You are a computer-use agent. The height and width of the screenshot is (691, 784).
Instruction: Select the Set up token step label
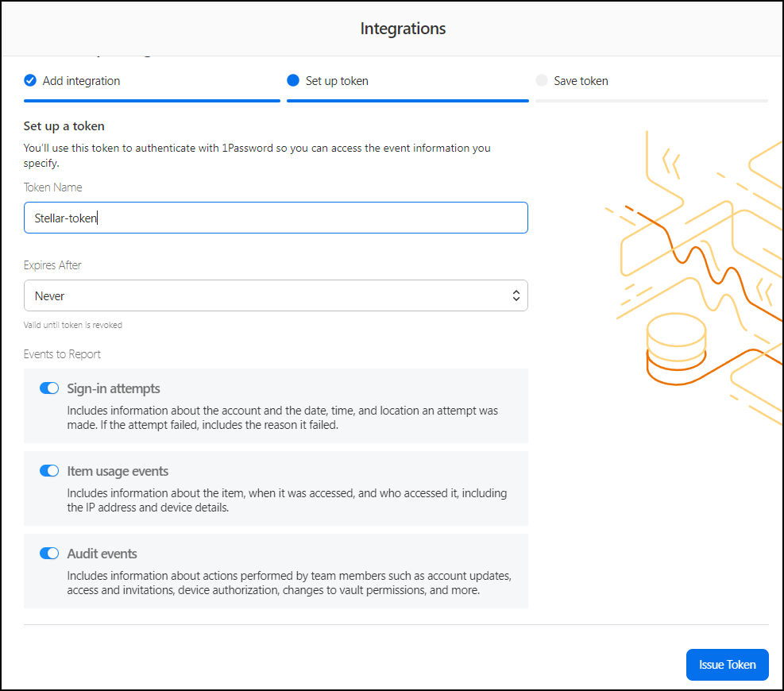pos(337,81)
